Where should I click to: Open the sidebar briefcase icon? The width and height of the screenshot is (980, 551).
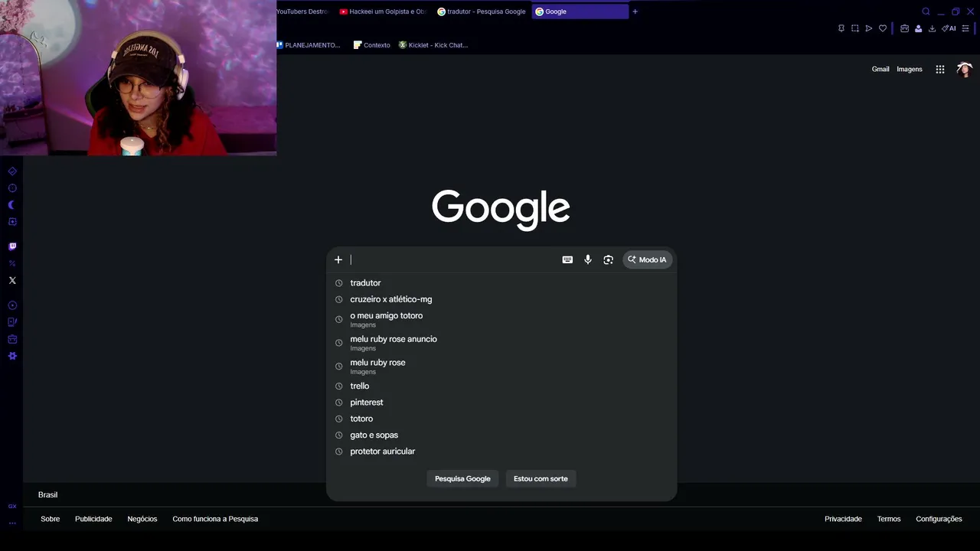[12, 339]
